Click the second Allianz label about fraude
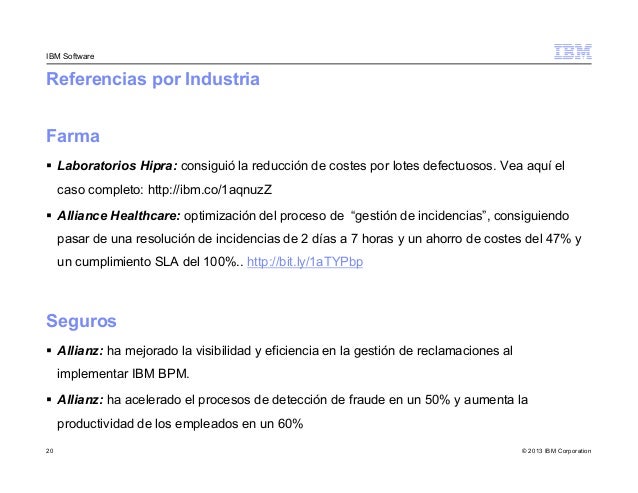Viewport: 638px width, 493px height. click(x=80, y=400)
